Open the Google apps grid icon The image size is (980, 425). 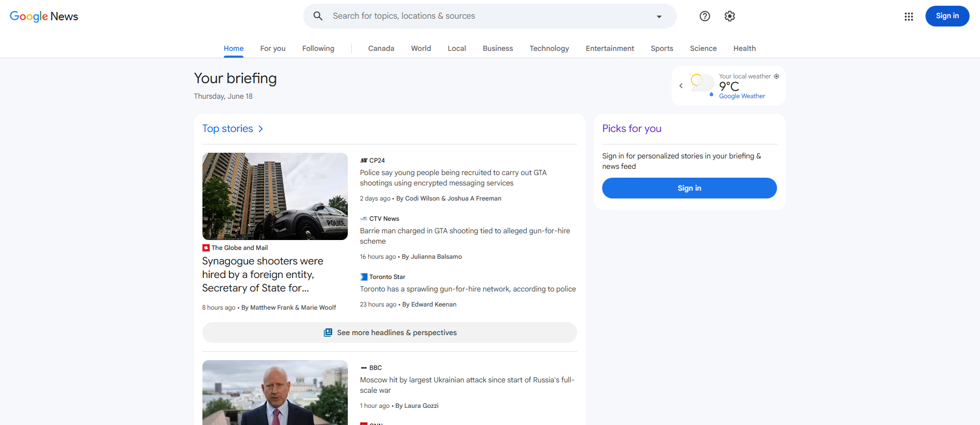click(908, 17)
